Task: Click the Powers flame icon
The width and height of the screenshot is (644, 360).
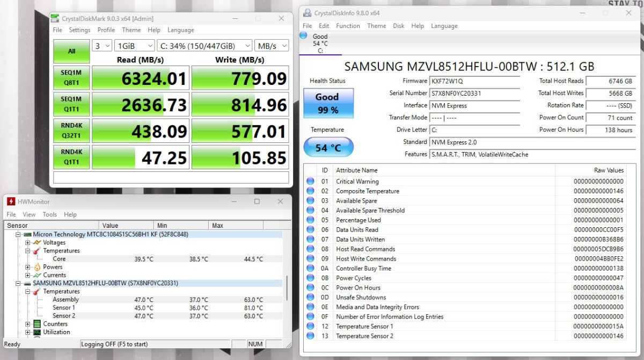Action: tap(37, 267)
